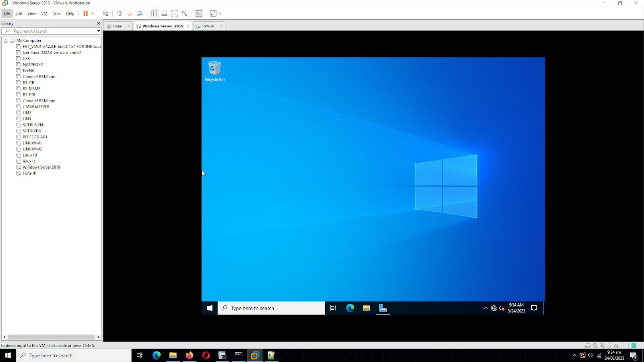Click the VMware Workstation host taskbar icon
This screenshot has width=644, height=362.
(x=255, y=355)
